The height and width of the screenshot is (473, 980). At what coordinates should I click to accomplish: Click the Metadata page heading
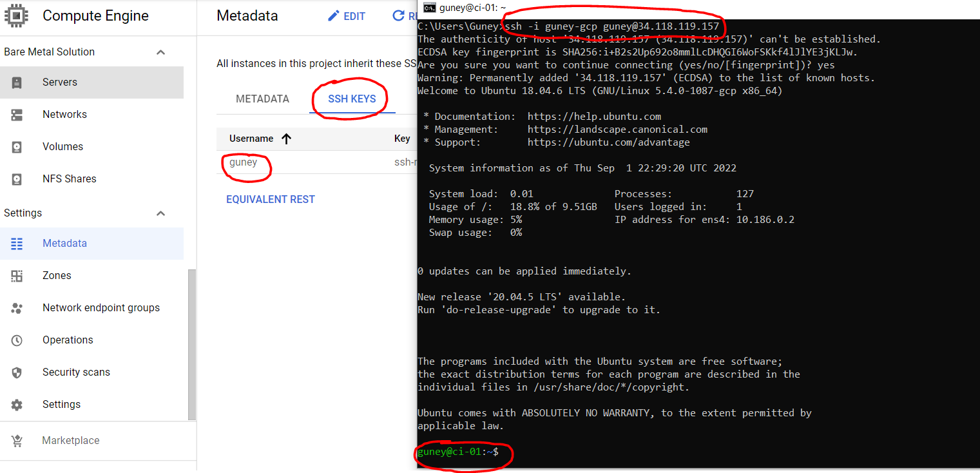click(x=247, y=16)
